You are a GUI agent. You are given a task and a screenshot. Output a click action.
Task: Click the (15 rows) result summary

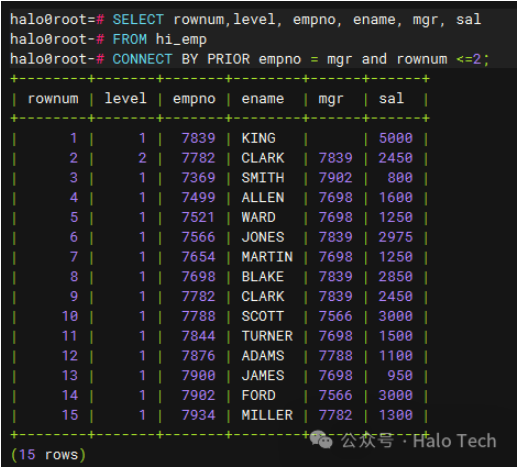point(49,455)
